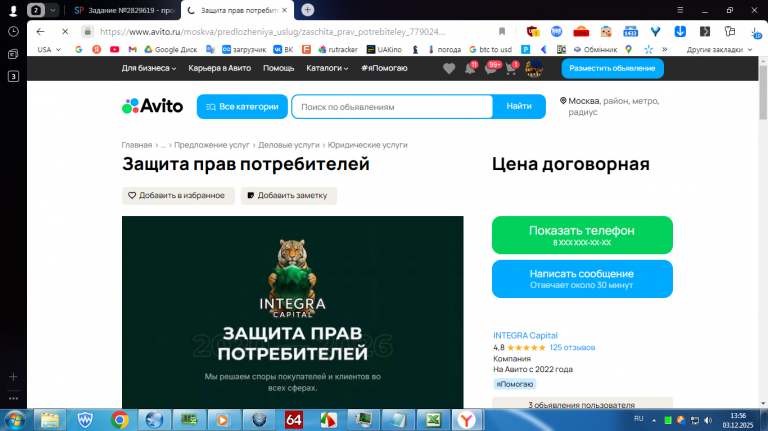Click Разместить объявление button
This screenshot has width=768, height=431.
click(612, 68)
